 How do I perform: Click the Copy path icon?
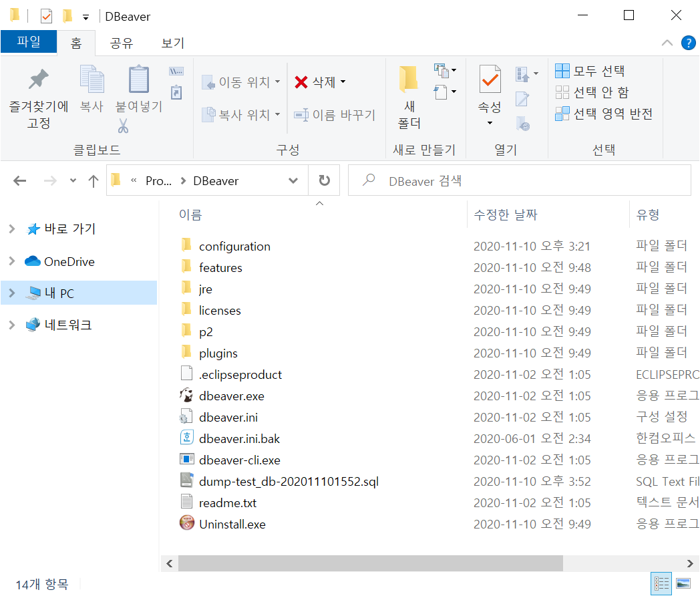[x=176, y=71]
